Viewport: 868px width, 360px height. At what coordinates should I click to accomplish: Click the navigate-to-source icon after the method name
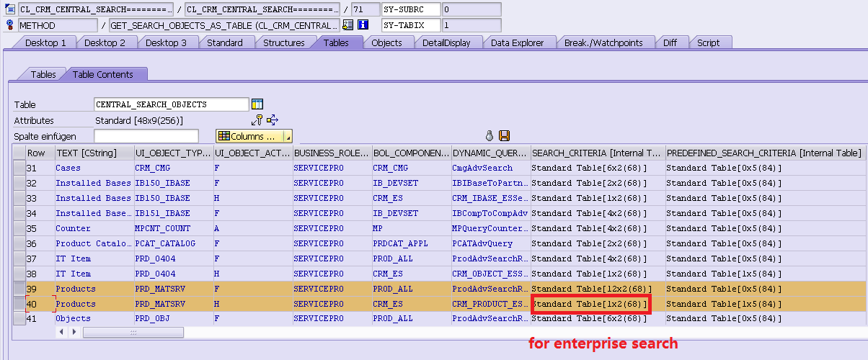pos(348,25)
